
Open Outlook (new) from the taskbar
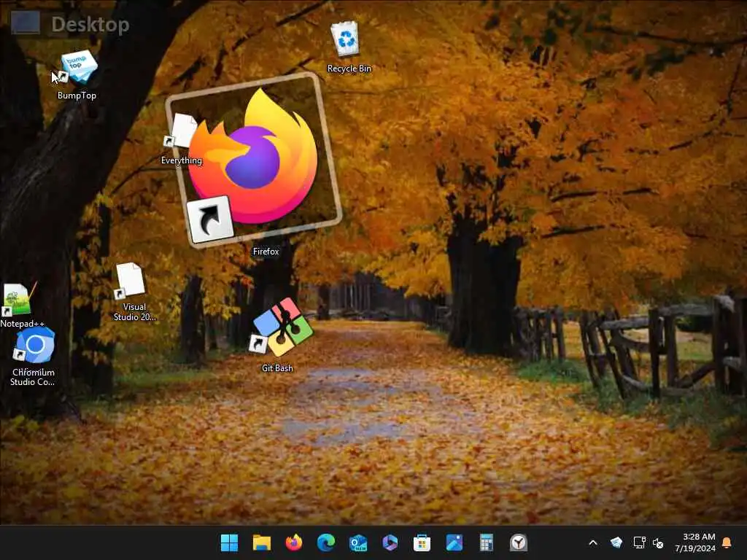pos(357,542)
